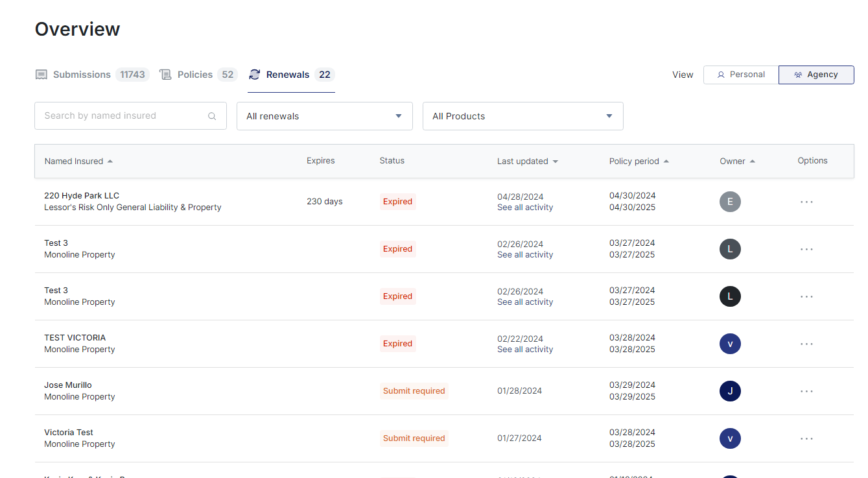Open options menu for Jose Murillo row
868x478 pixels.
806,391
